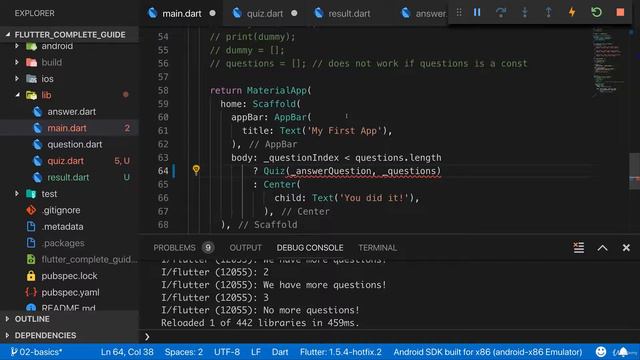
Task: Change the LF line ending setting
Action: click(x=256, y=352)
